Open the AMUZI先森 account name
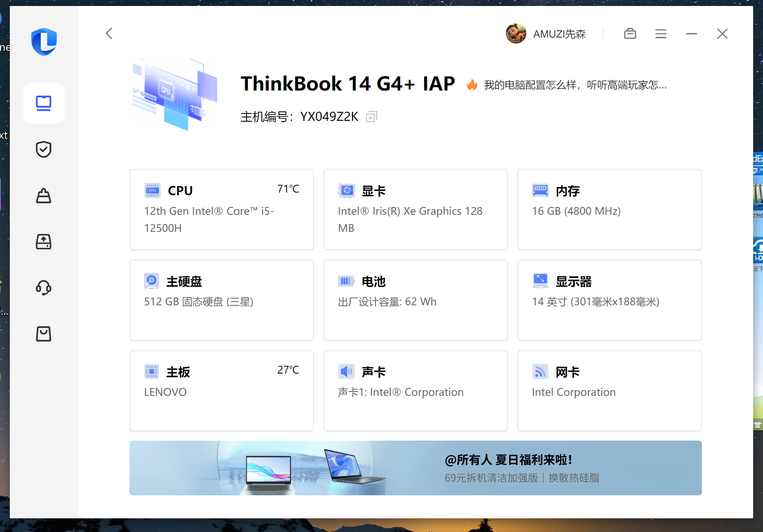 pyautogui.click(x=559, y=34)
